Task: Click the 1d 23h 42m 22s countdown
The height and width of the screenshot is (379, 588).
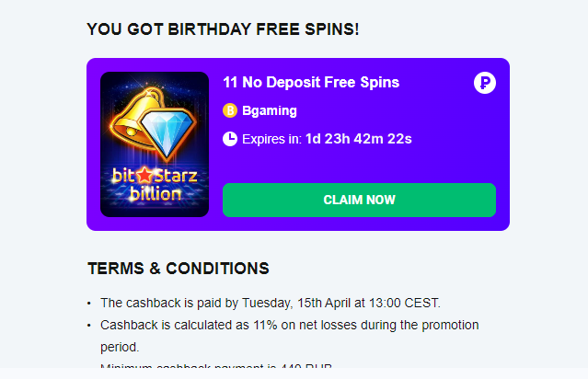Action: (358, 139)
